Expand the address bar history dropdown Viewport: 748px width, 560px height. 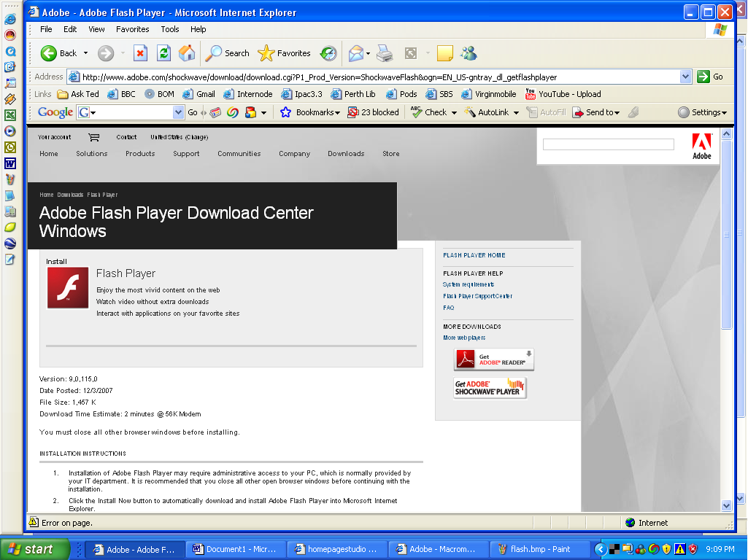[x=685, y=77]
